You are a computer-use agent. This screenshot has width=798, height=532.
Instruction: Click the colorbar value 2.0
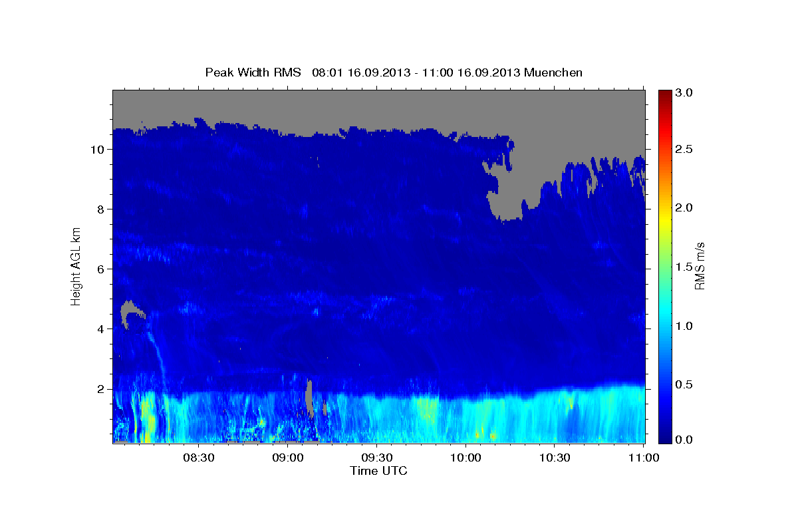tap(686, 207)
